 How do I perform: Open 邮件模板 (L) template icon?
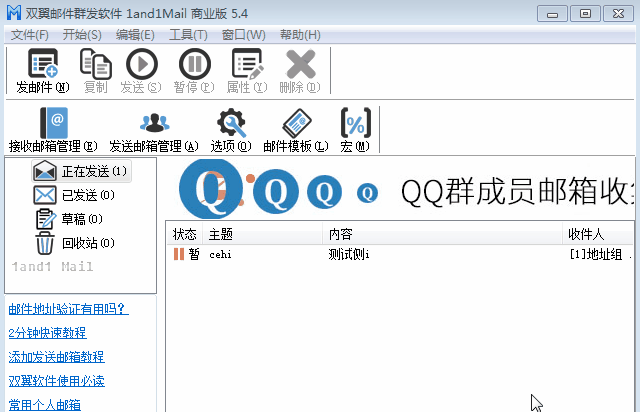tap(296, 122)
